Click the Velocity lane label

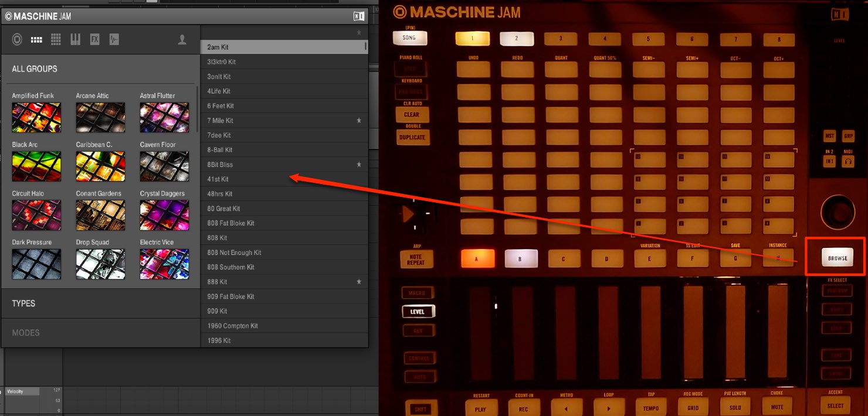pos(22,391)
